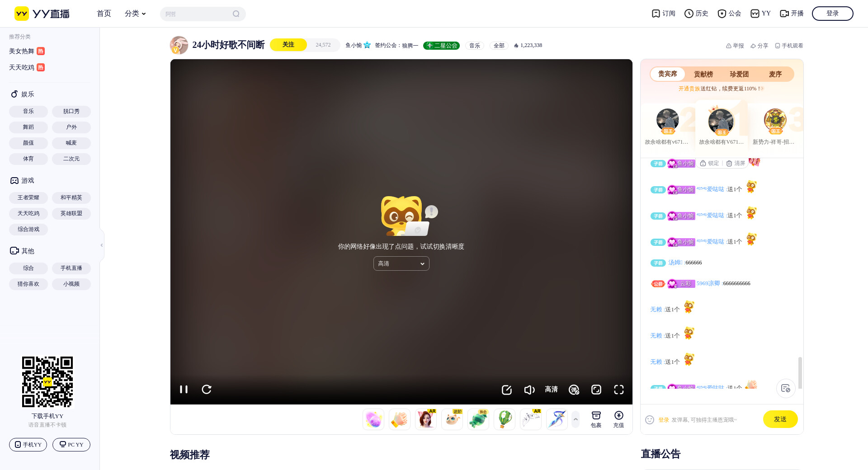Select the pink cotton candy gift

pos(373,419)
